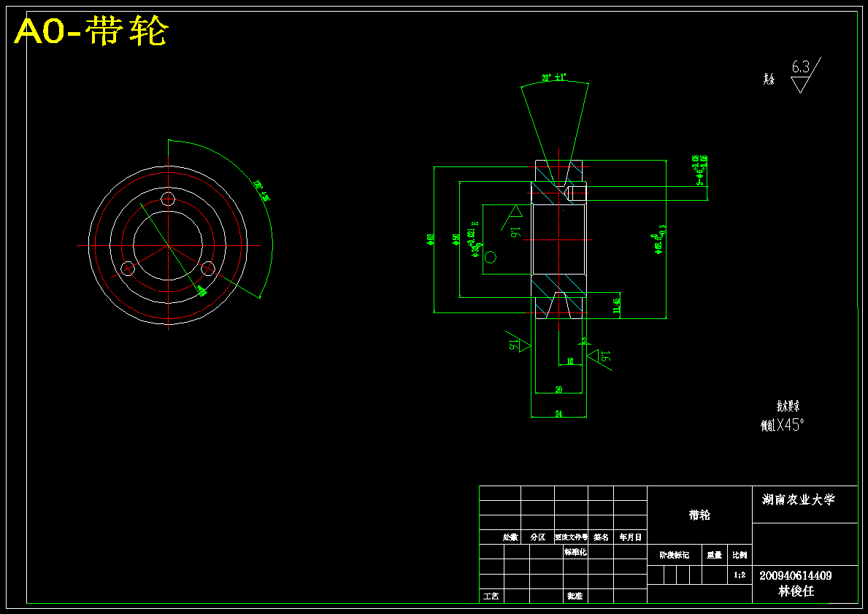Click the "技术要求" technical requirements heading

788,406
